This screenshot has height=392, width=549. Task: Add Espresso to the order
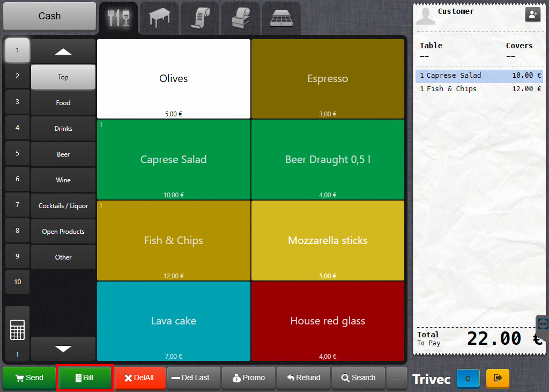point(328,79)
